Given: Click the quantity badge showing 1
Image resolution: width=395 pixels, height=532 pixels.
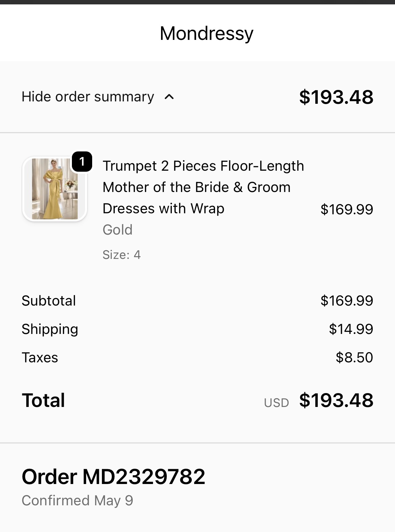Looking at the screenshot, I should coord(82,162).
